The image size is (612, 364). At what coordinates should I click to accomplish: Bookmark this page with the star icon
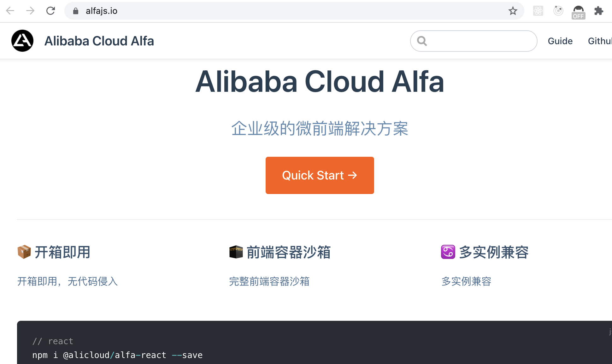click(513, 11)
